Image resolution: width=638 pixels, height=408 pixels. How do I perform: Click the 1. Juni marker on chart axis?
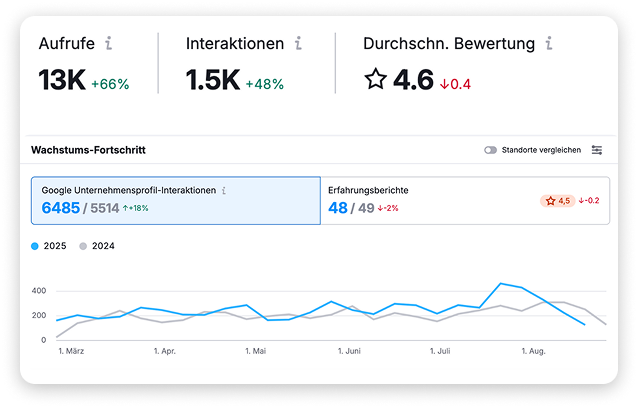349,352
